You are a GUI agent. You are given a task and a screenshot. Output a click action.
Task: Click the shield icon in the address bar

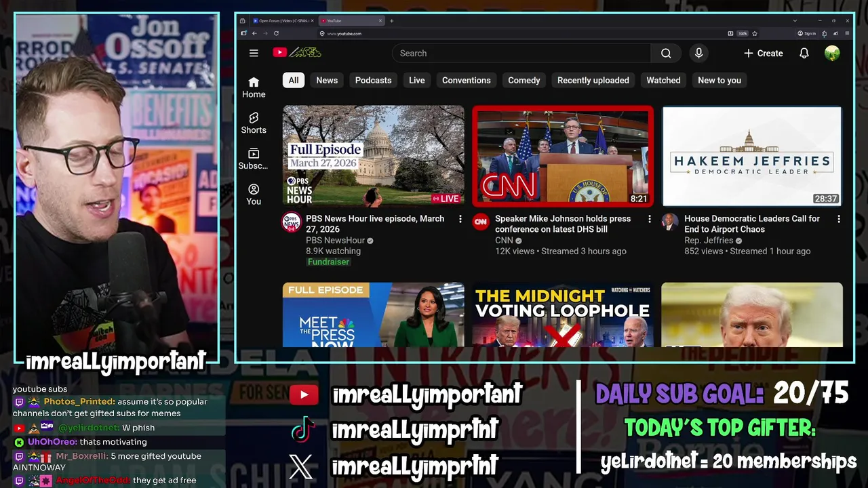pyautogui.click(x=321, y=33)
